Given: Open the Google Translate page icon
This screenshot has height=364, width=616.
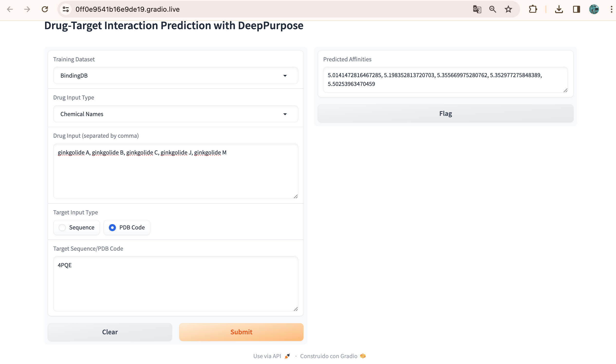Looking at the screenshot, I should pyautogui.click(x=477, y=9).
